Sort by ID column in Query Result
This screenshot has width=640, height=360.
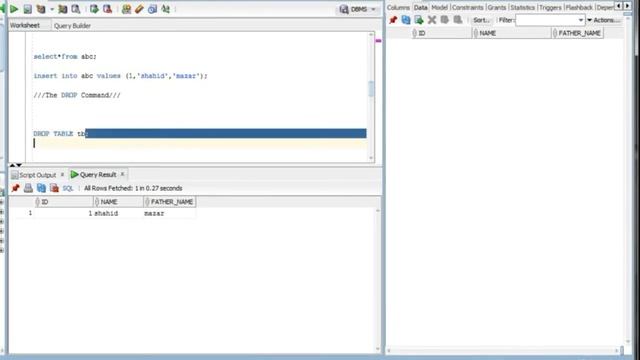point(64,202)
